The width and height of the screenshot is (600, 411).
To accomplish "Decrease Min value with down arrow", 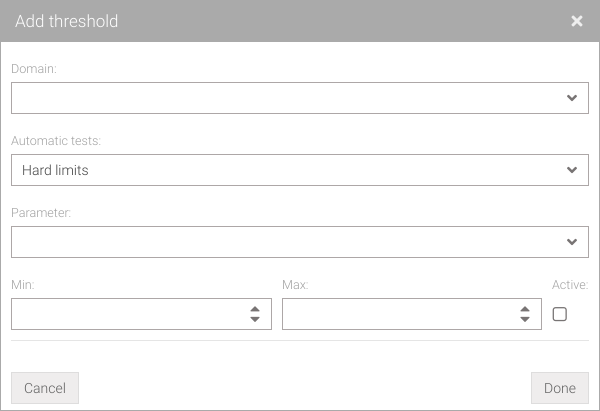I will click(x=255, y=319).
